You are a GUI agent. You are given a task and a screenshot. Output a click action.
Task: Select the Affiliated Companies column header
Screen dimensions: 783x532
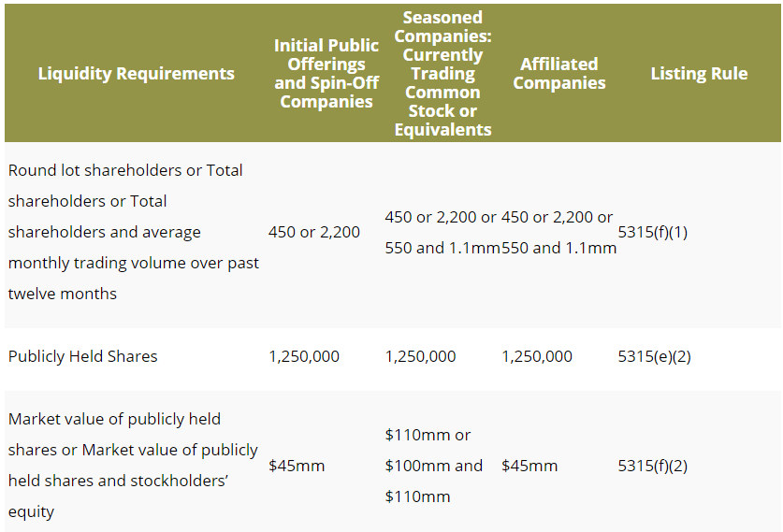click(x=558, y=74)
